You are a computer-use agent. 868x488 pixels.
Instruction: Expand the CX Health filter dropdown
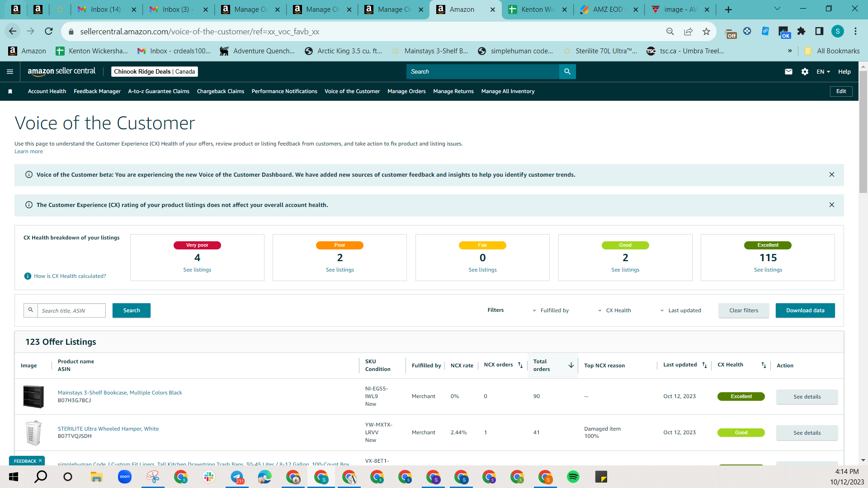point(614,310)
